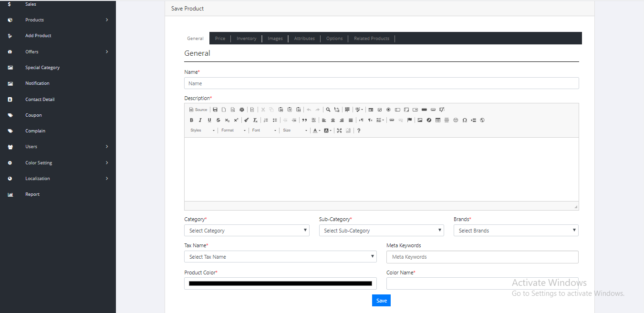Click the italic icon in editor toolbar
644x313 pixels.
click(200, 120)
